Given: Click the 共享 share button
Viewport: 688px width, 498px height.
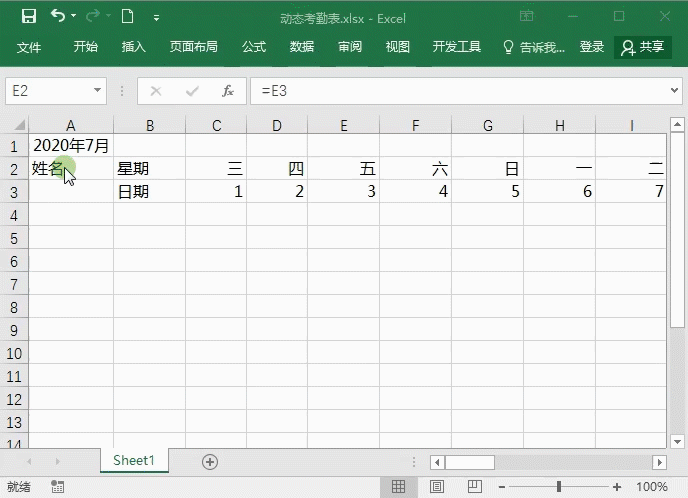Looking at the screenshot, I should tap(642, 47).
